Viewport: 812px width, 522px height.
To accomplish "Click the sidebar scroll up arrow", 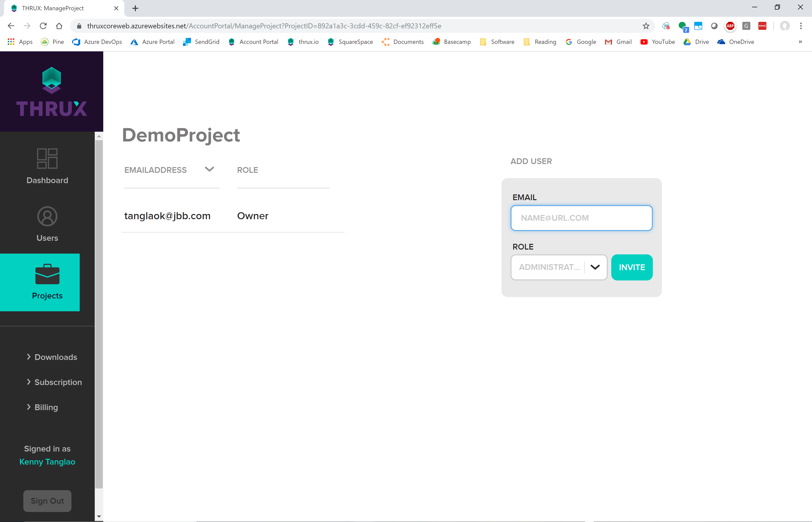I will [x=99, y=136].
